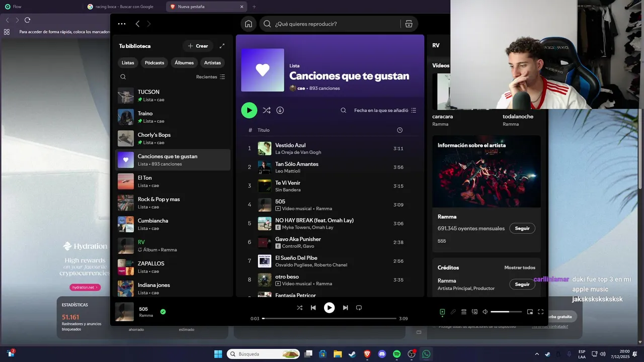Open Discord from the taskbar
644x362 pixels.
pos(382,354)
